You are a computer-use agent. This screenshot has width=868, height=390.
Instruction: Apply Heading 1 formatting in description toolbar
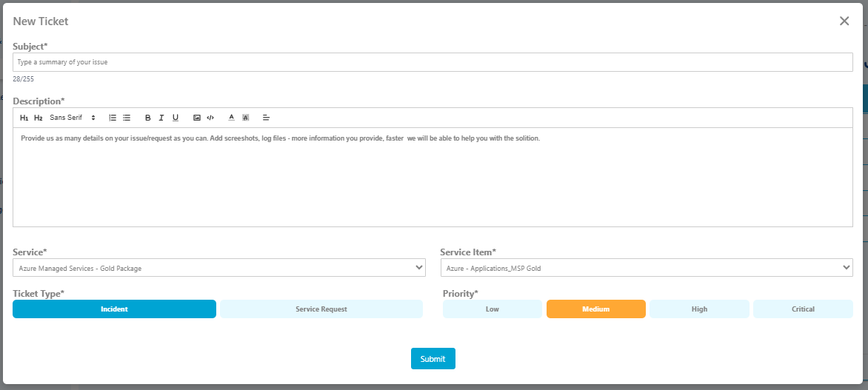coord(24,118)
